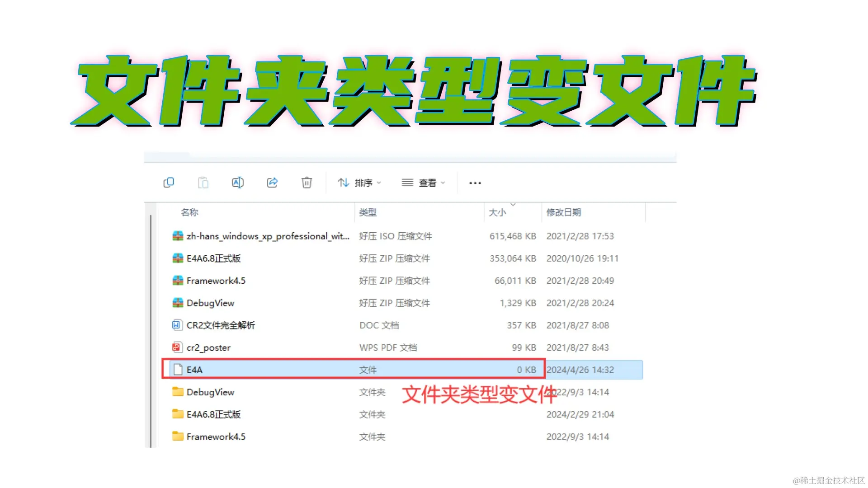Expand the 查看 view dropdown chevron
Screen dimensions: 868x488
click(442, 183)
